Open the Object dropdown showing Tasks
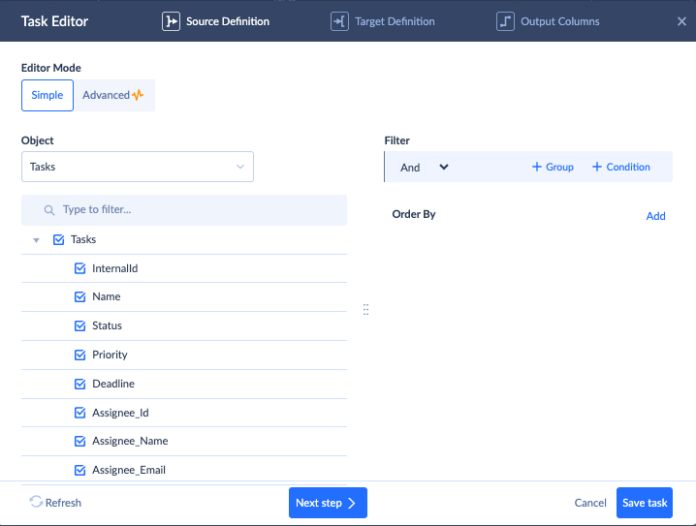Viewport: 696px width, 526px height. (x=137, y=167)
